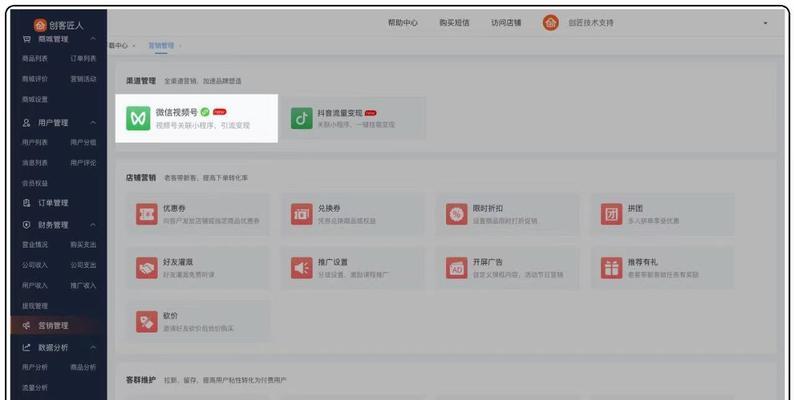
Task: Click the 微信视频号 card title
Action: coord(176,112)
